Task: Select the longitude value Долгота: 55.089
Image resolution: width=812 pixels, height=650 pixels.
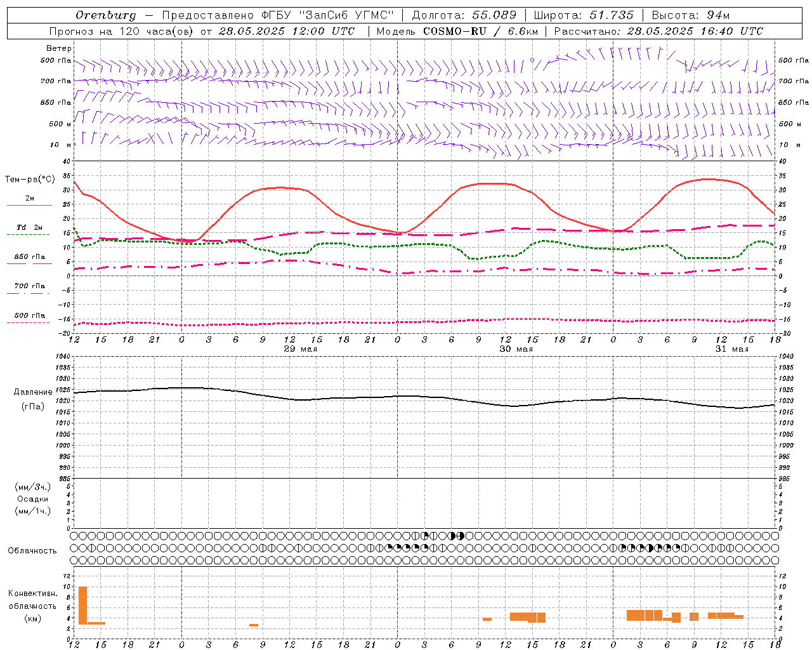Action: [x=464, y=15]
